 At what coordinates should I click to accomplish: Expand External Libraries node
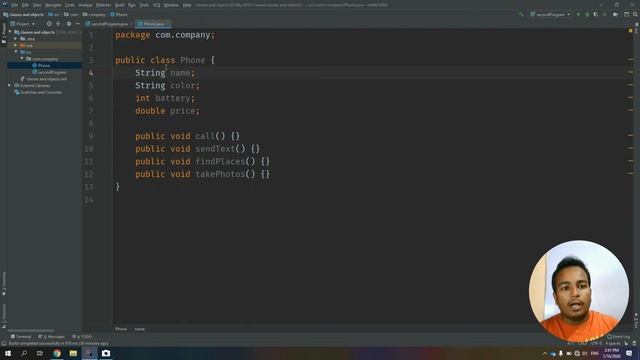pyautogui.click(x=9, y=86)
